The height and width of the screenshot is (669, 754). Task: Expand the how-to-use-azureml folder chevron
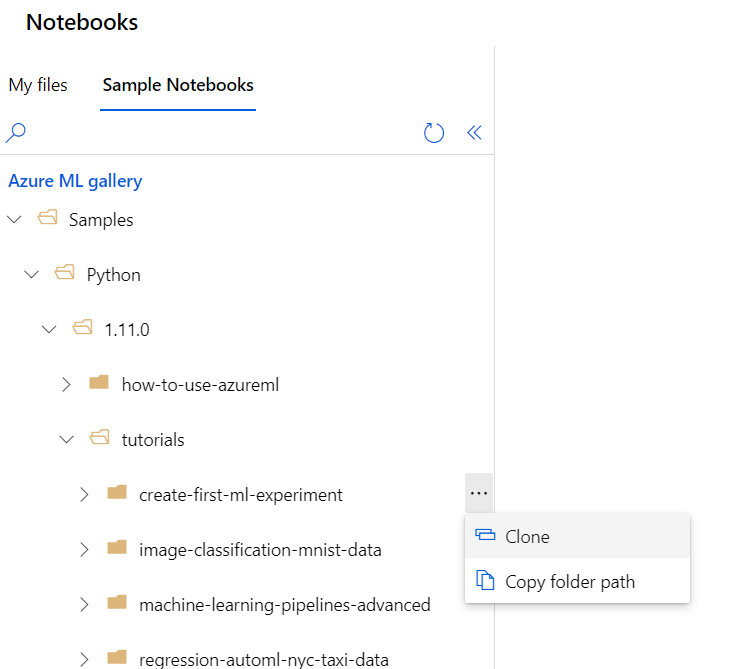pos(66,385)
